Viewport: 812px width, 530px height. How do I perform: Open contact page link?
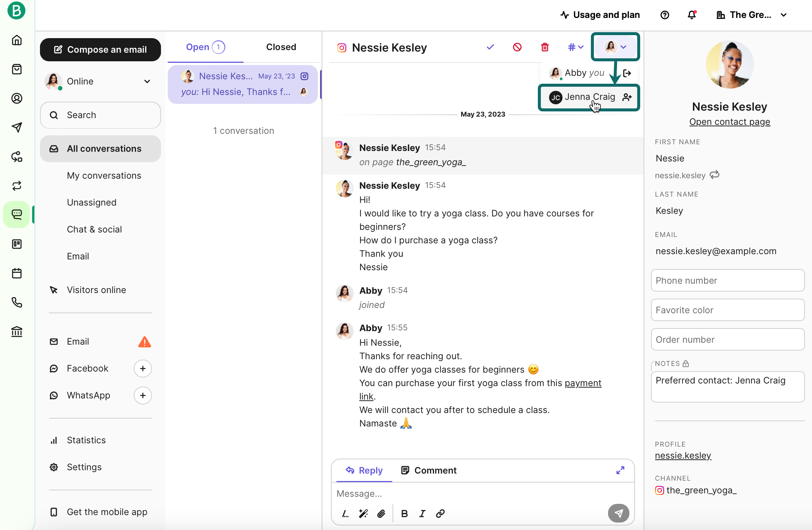click(729, 122)
